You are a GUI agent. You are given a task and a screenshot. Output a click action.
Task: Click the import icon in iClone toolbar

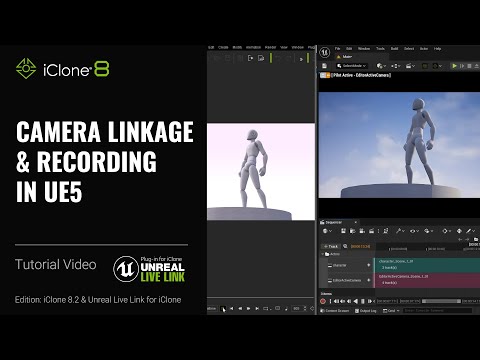(251, 58)
